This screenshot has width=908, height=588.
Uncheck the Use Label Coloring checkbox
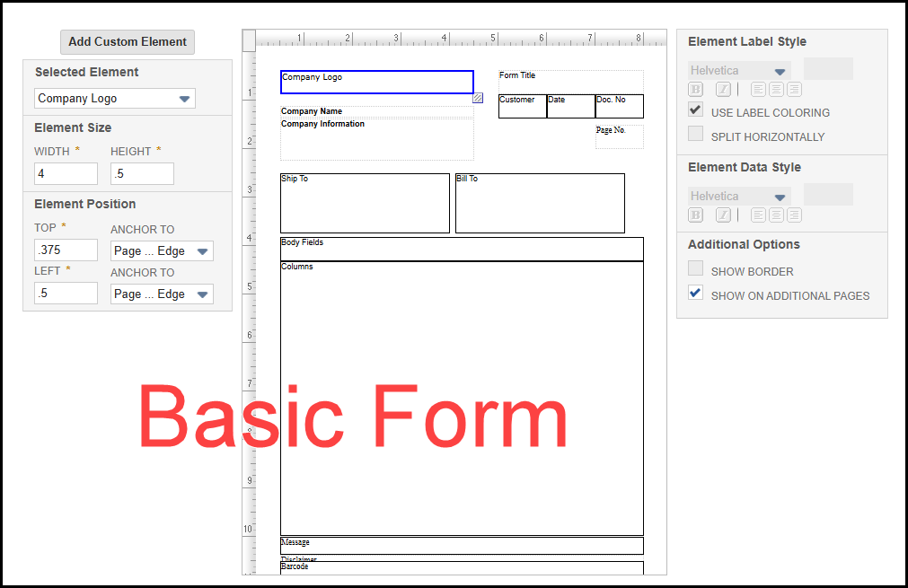click(696, 110)
